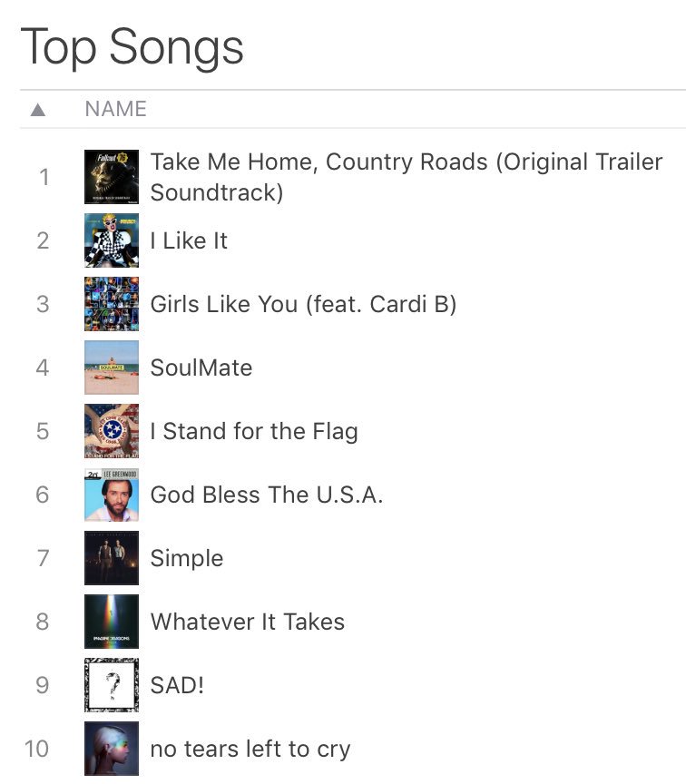Select the Girls Like You collage artwork
This screenshot has height=784, width=686.
click(112, 304)
